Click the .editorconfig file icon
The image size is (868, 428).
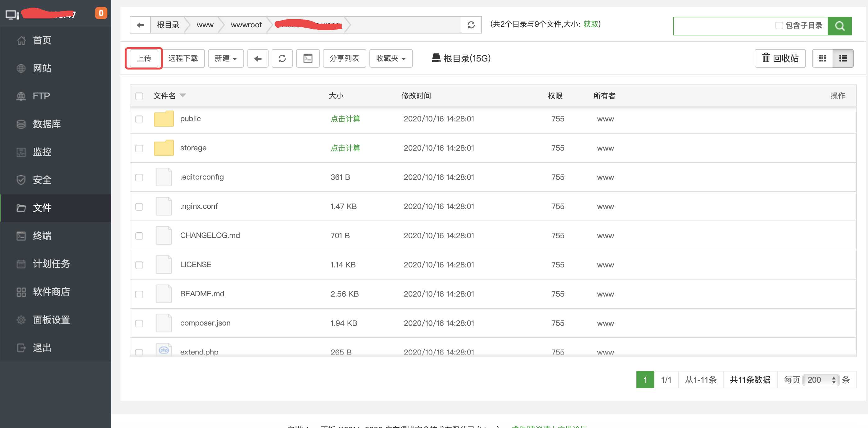click(x=164, y=177)
